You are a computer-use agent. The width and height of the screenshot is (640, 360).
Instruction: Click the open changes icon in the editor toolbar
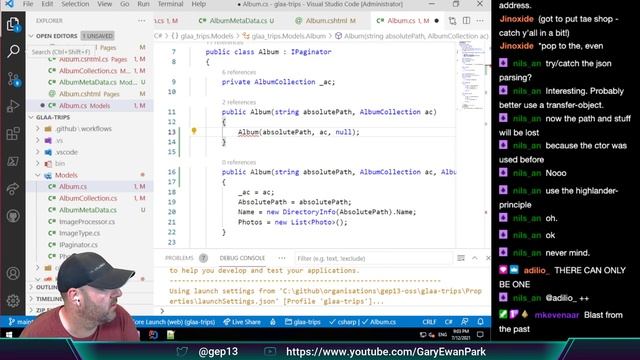(x=452, y=20)
